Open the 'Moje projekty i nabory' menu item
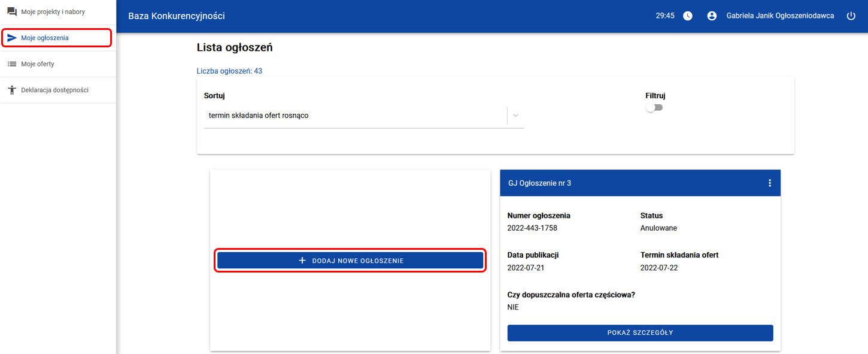This screenshot has width=868, height=354. [x=53, y=12]
